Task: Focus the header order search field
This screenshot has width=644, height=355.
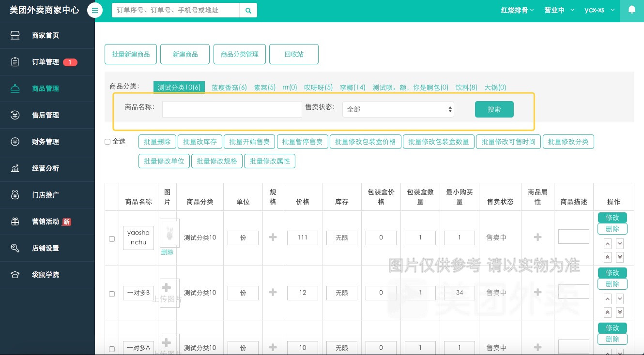Action: (176, 10)
